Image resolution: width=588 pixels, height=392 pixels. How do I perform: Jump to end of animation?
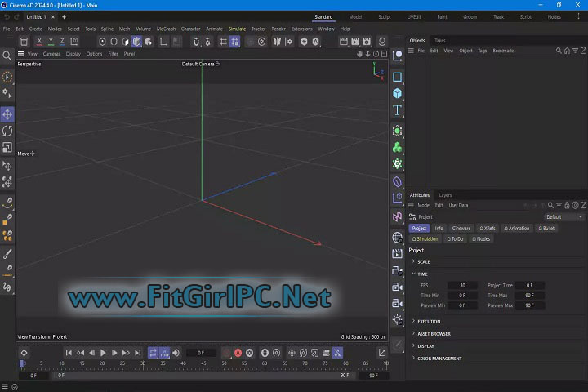pyautogui.click(x=137, y=353)
